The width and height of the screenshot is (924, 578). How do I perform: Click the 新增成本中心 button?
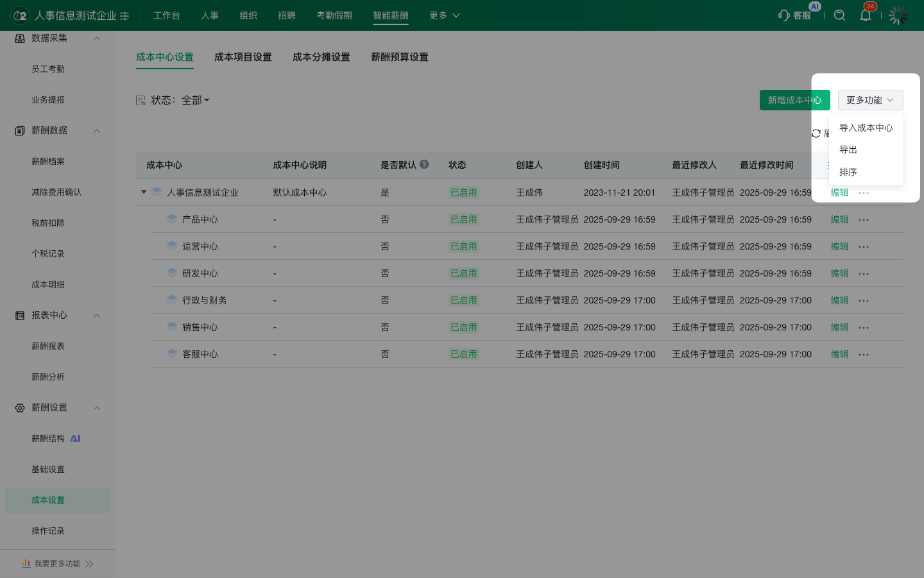794,100
